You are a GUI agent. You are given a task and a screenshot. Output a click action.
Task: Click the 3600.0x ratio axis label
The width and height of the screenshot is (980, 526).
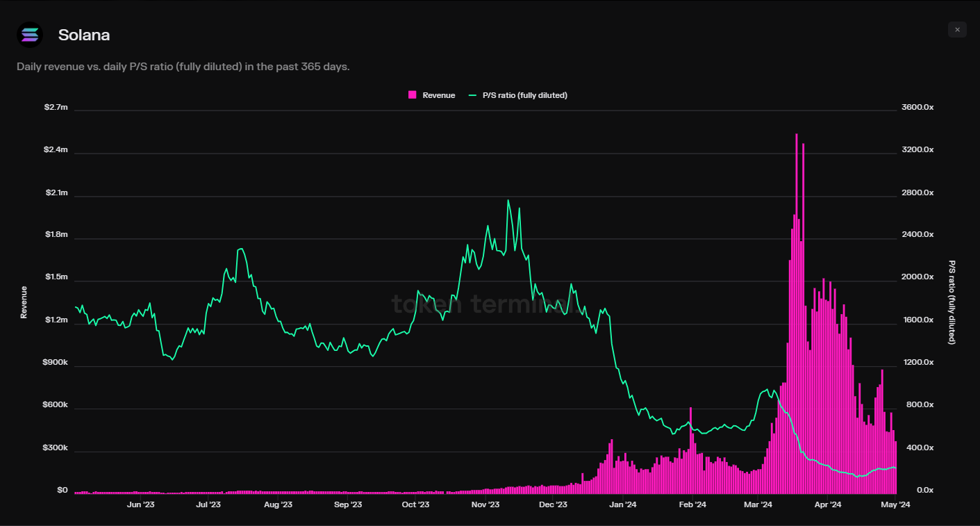tap(917, 107)
